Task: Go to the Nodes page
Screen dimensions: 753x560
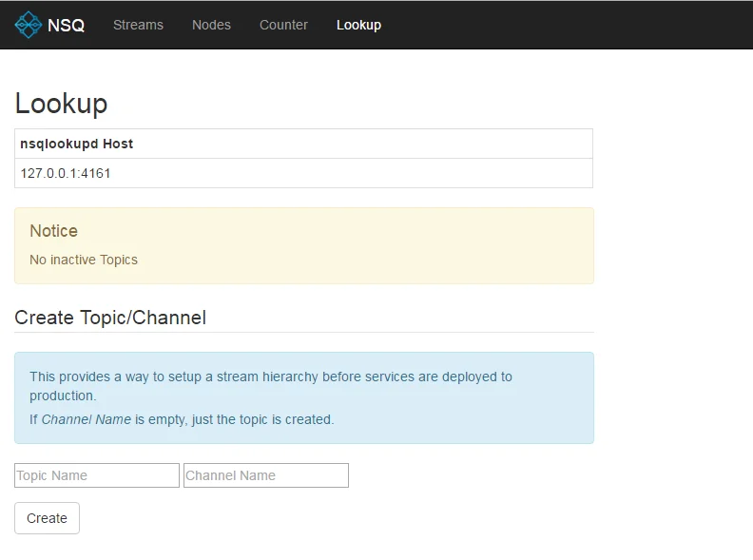Action: coord(211,25)
